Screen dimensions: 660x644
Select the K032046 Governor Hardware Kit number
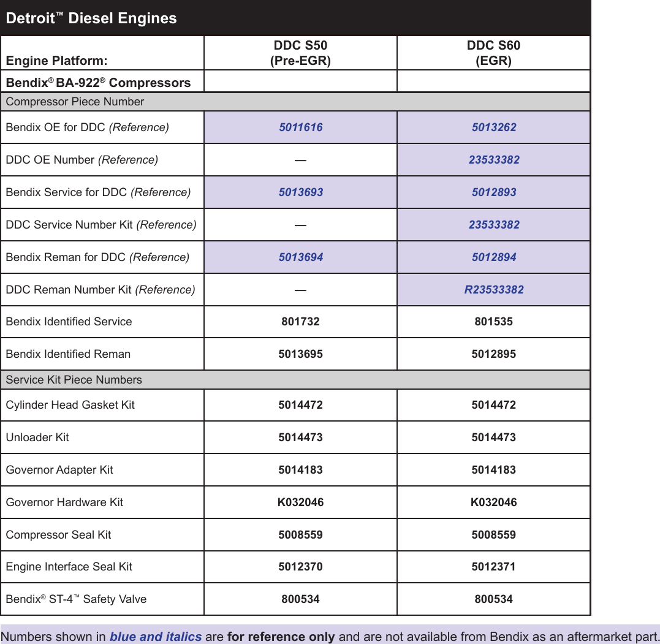click(x=300, y=502)
